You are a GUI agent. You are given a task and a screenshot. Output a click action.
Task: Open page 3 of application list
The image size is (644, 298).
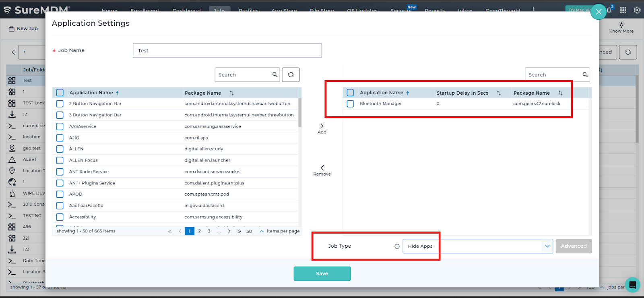(209, 231)
